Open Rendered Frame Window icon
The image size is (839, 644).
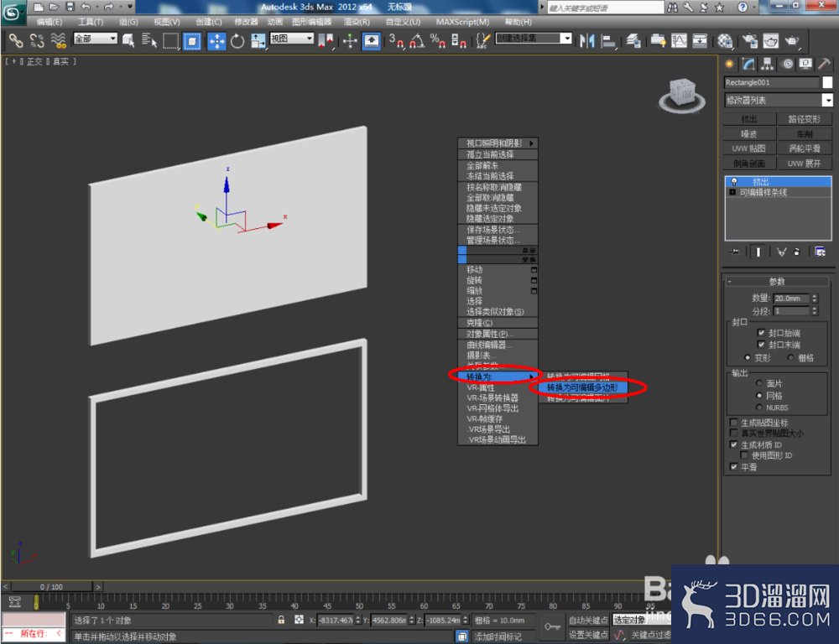click(x=770, y=40)
